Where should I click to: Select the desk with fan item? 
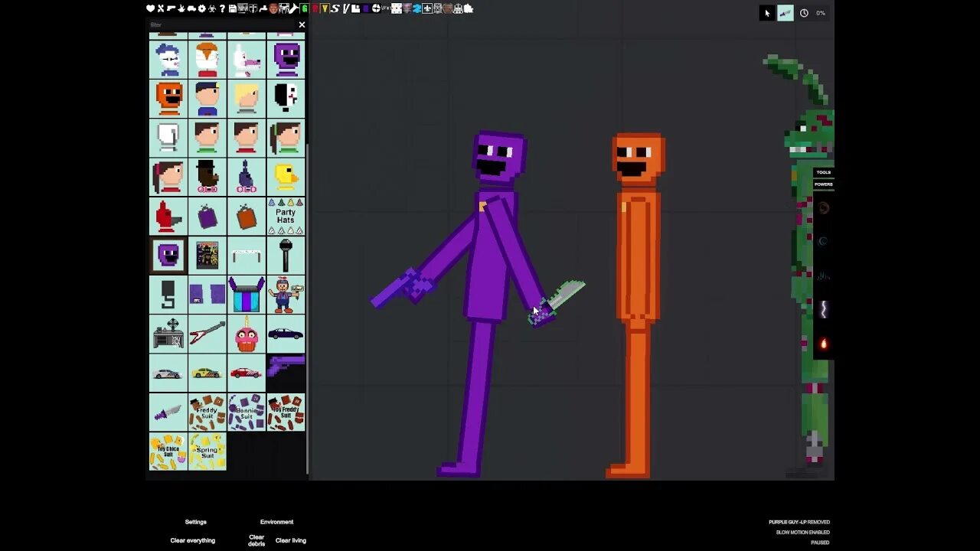[168, 334]
